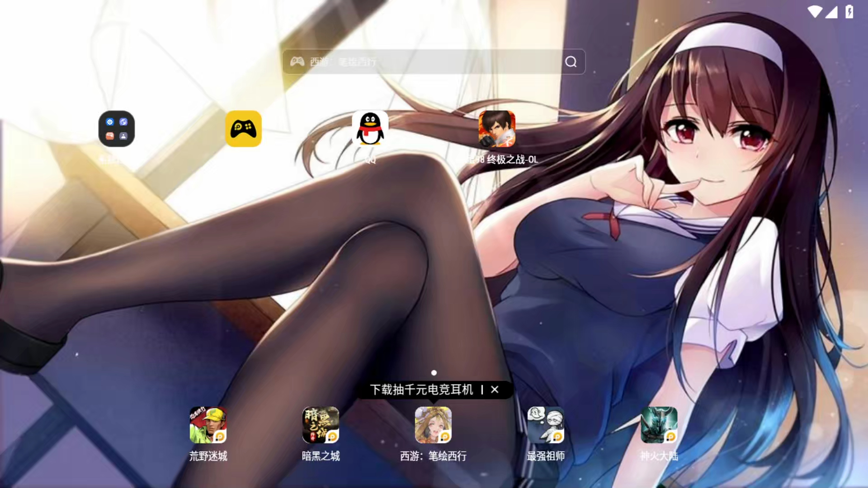
Task: Start the 西游：笔绘西行 dock game icon
Action: [433, 425]
